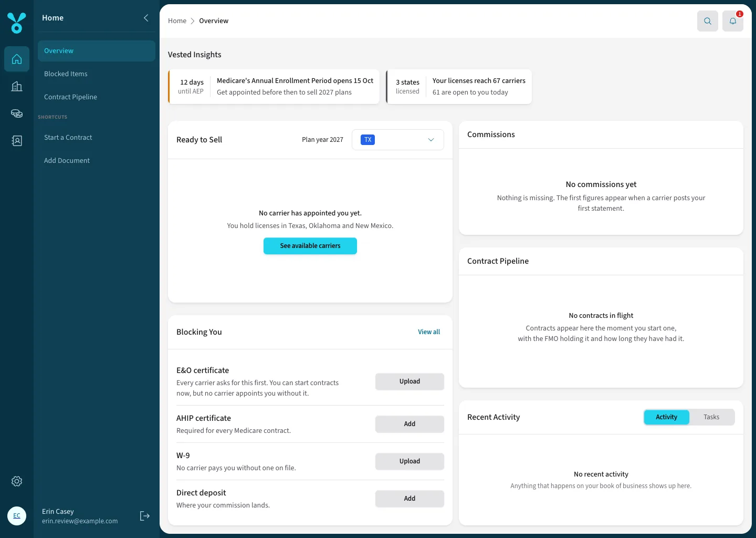Screen dimensions: 756x538
Task: Switch to the Activity tab
Action: [667, 417]
